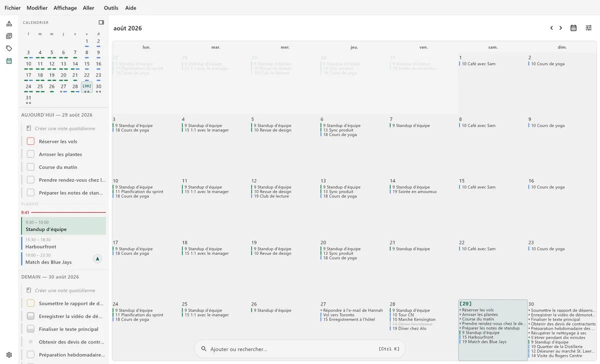Open the Fichier menu

pos(12,8)
